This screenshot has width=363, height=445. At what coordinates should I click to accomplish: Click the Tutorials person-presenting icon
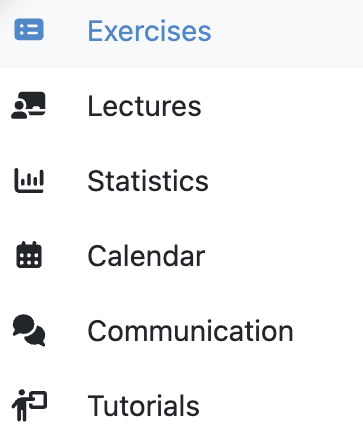pos(29,405)
